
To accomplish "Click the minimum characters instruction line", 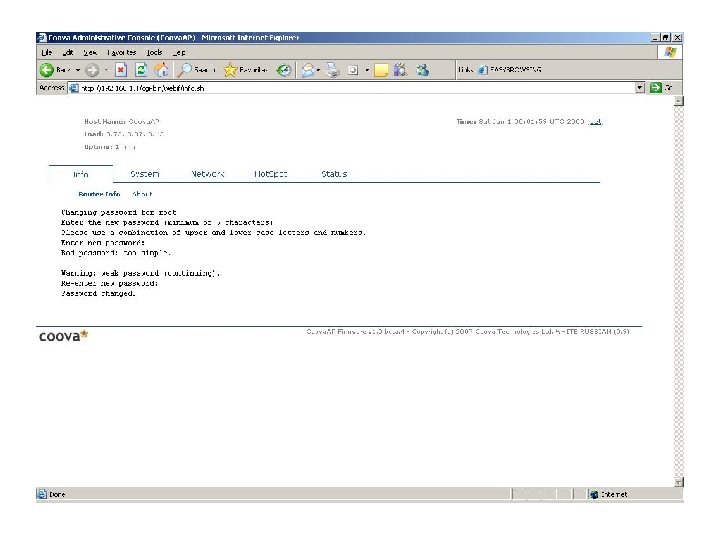I will 167,223.
